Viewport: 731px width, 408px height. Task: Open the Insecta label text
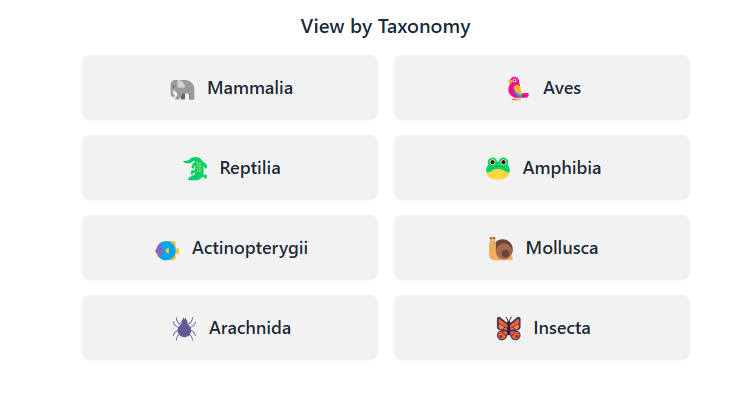coord(562,328)
